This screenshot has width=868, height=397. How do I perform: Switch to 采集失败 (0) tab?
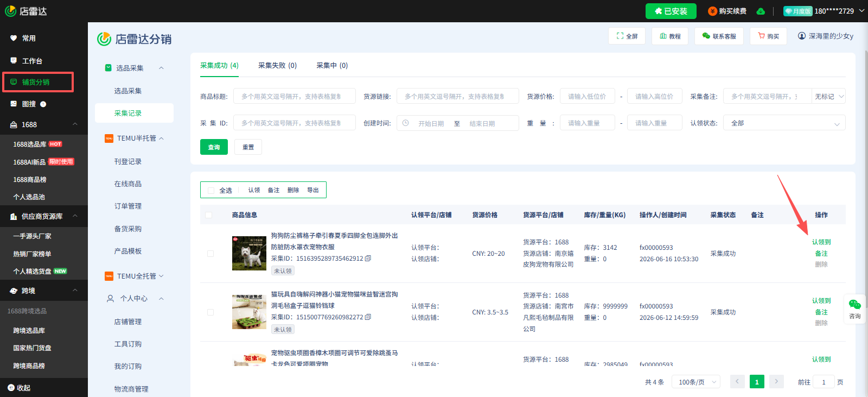[277, 65]
